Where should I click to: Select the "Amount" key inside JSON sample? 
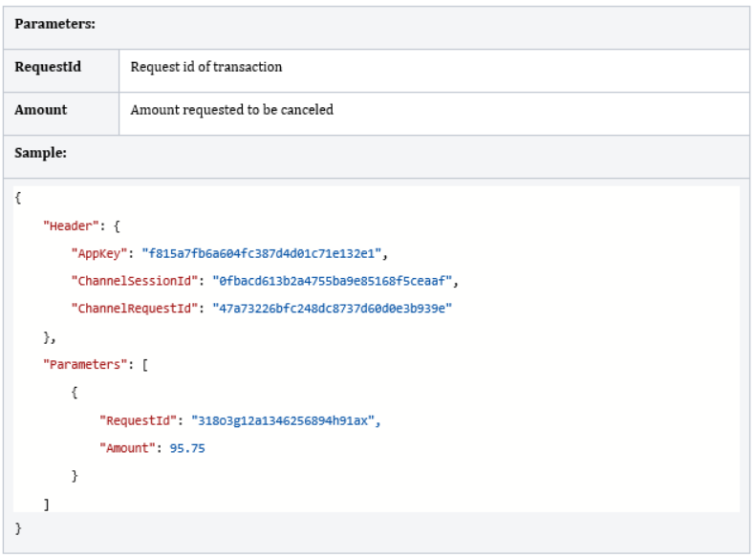click(x=127, y=448)
